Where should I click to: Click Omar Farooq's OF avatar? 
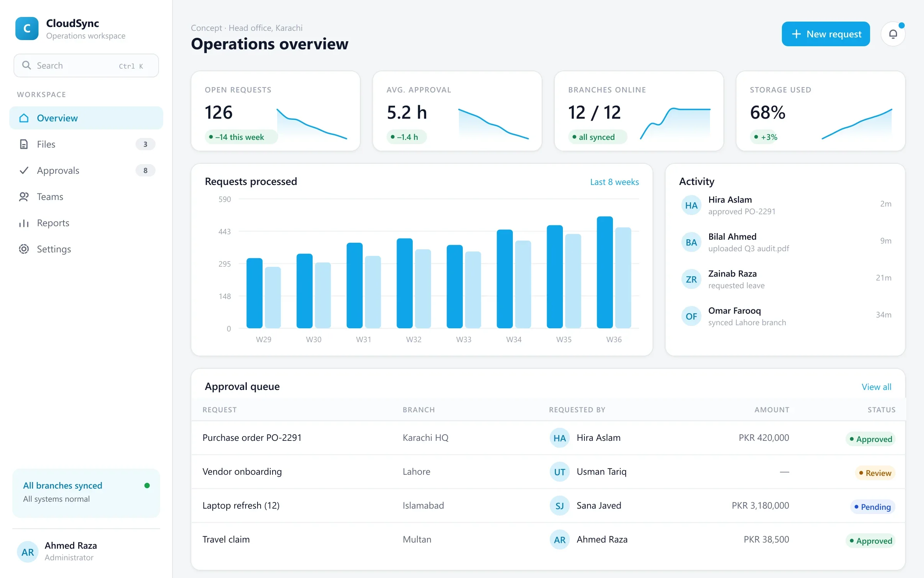coord(691,316)
